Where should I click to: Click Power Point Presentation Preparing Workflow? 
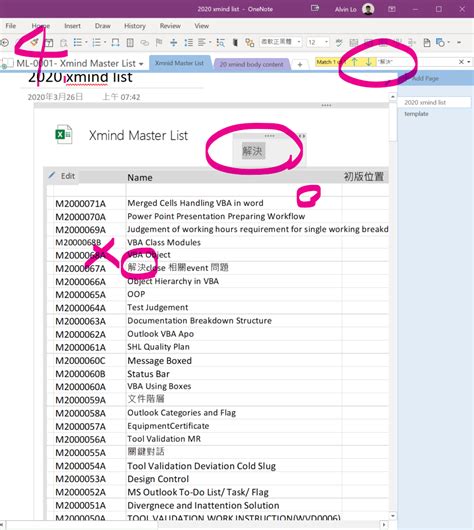point(216,216)
